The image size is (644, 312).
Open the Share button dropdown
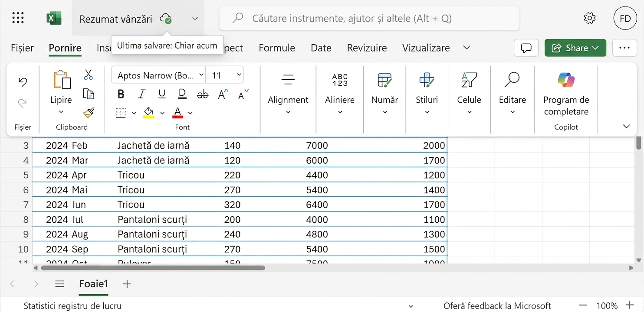tap(575, 48)
